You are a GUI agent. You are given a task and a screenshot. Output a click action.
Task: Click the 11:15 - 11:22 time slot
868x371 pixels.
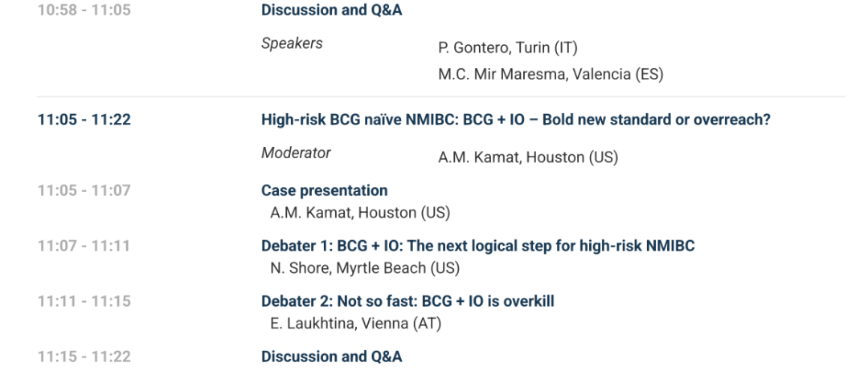[84, 357]
